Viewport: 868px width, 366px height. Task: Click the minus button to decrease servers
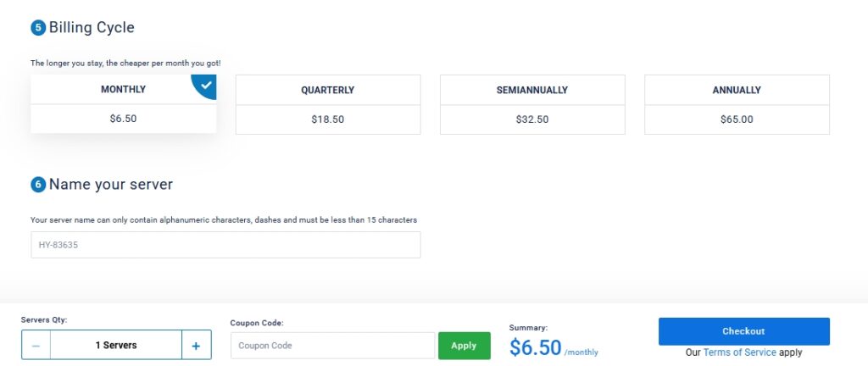point(36,345)
